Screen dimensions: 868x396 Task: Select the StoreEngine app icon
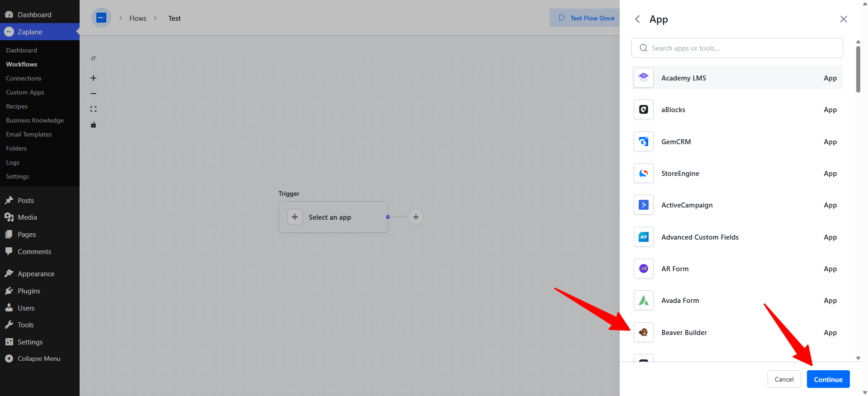pos(644,173)
